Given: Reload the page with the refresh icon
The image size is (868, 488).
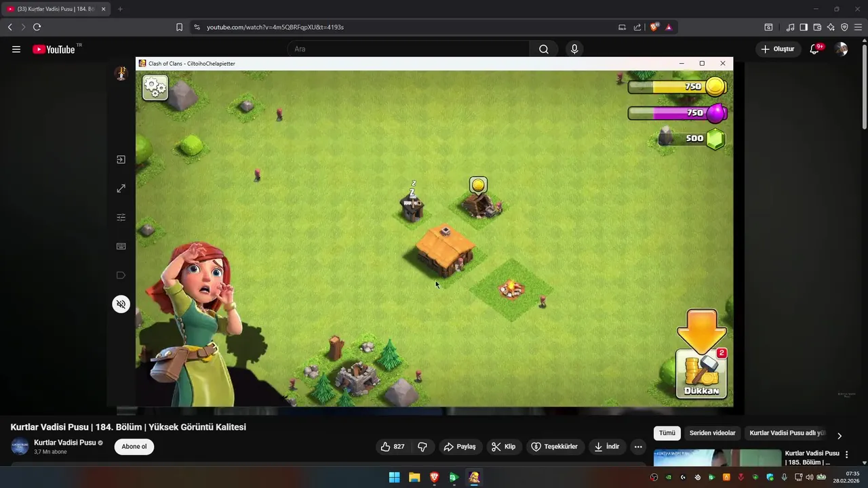Looking at the screenshot, I should 37,27.
